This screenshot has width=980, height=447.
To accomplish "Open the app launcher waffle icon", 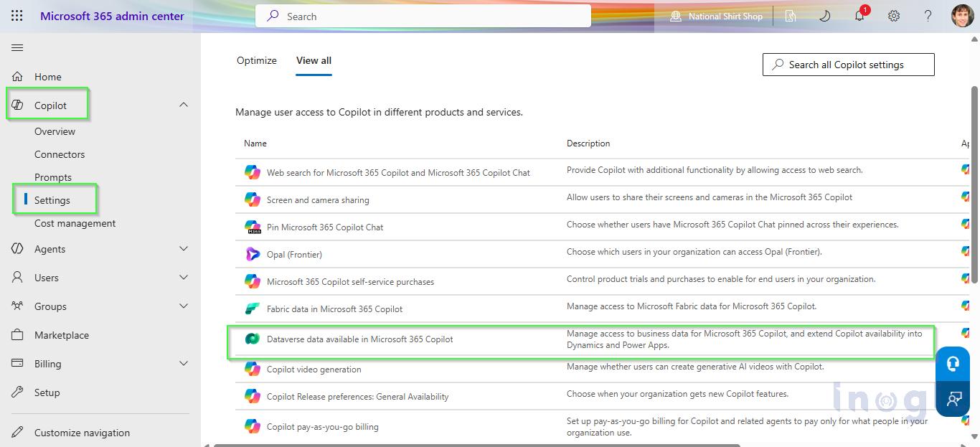I will tap(17, 16).
